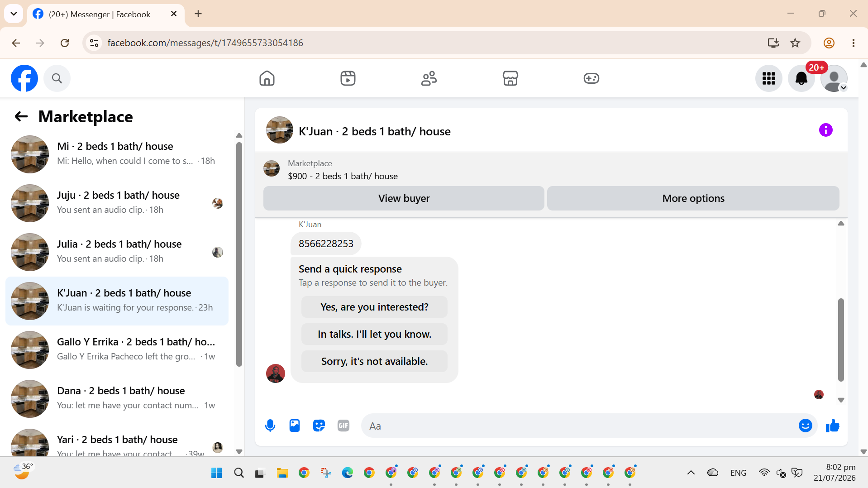This screenshot has width=868, height=488.
Task: Open the Gallo Y Errika conversation
Action: pyautogui.click(x=117, y=350)
